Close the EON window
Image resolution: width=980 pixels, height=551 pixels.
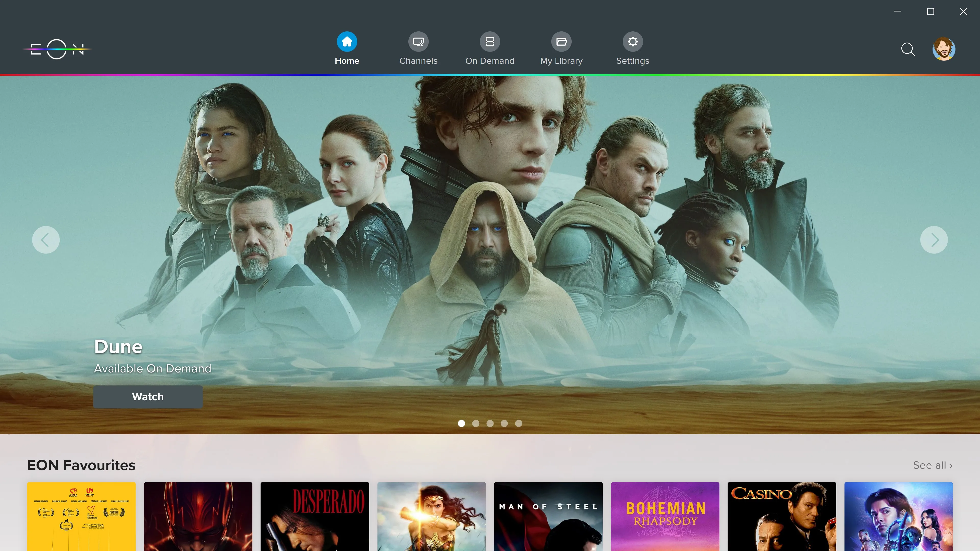click(964, 11)
